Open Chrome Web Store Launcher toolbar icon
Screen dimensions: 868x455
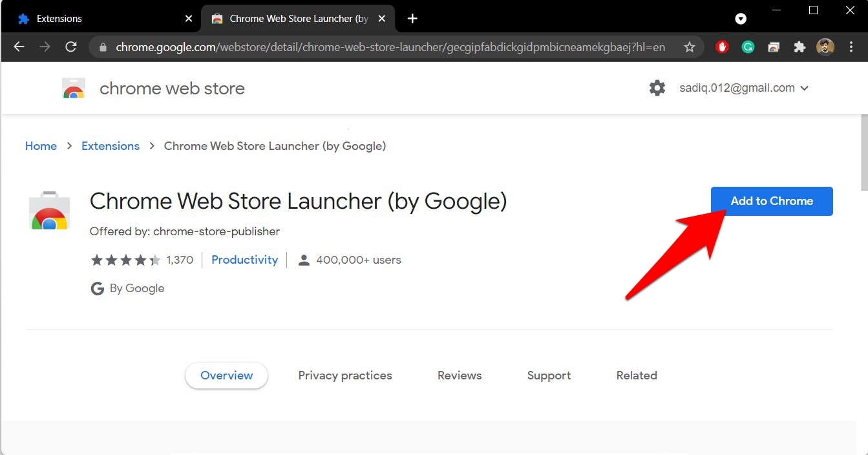click(774, 47)
